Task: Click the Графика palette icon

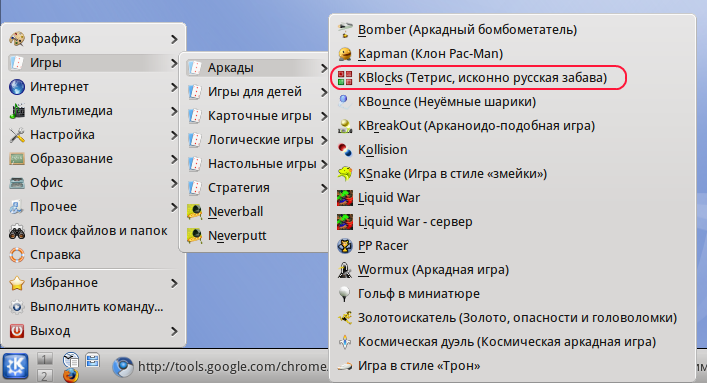Action: pos(17,39)
